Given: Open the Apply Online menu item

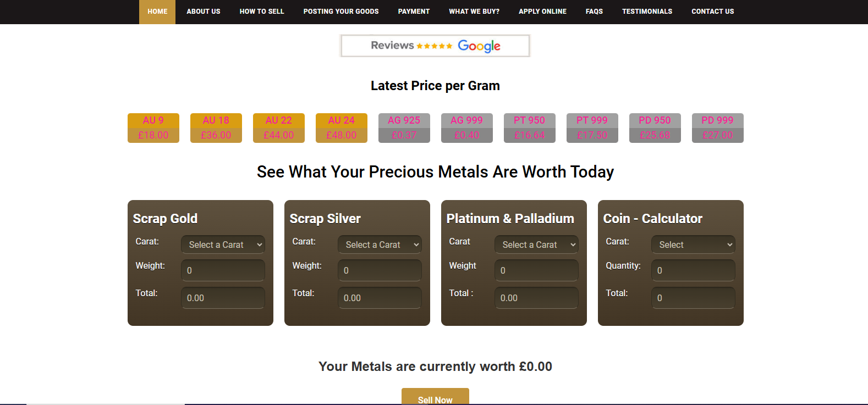Looking at the screenshot, I should 542,12.
